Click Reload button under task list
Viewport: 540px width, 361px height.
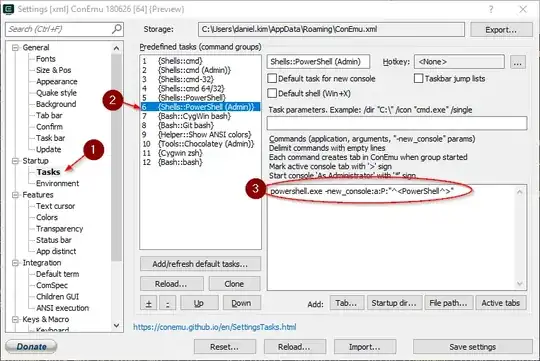[x=171, y=284]
